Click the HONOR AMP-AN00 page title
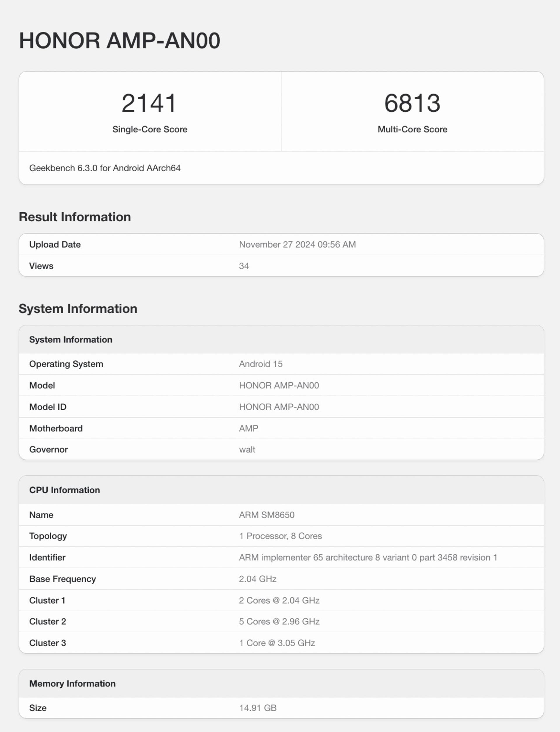Screen dimensions: 560x732 coord(120,41)
